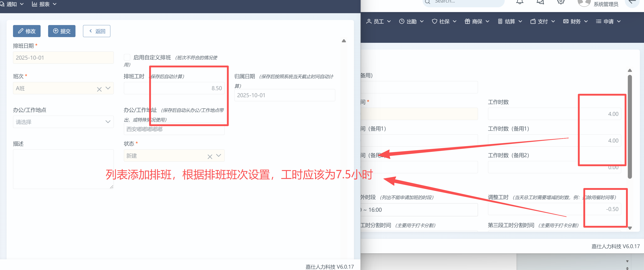Clear the A班 shift selection
Image resolution: width=644 pixels, height=270 pixels.
[99, 89]
